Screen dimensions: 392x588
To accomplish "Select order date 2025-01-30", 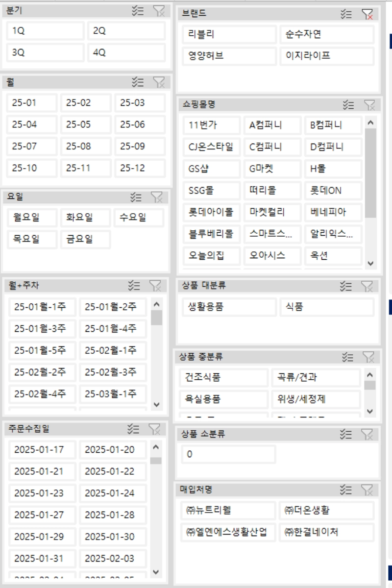I will point(113,537).
